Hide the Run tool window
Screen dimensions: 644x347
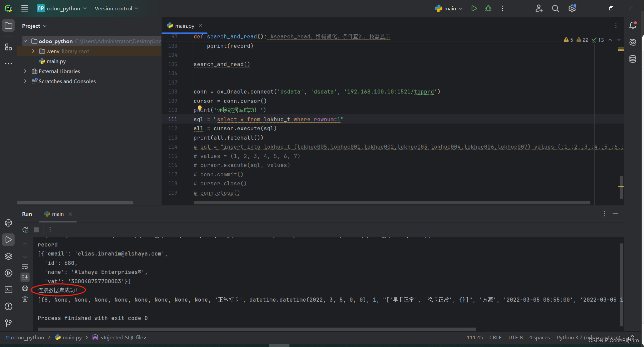(x=615, y=214)
